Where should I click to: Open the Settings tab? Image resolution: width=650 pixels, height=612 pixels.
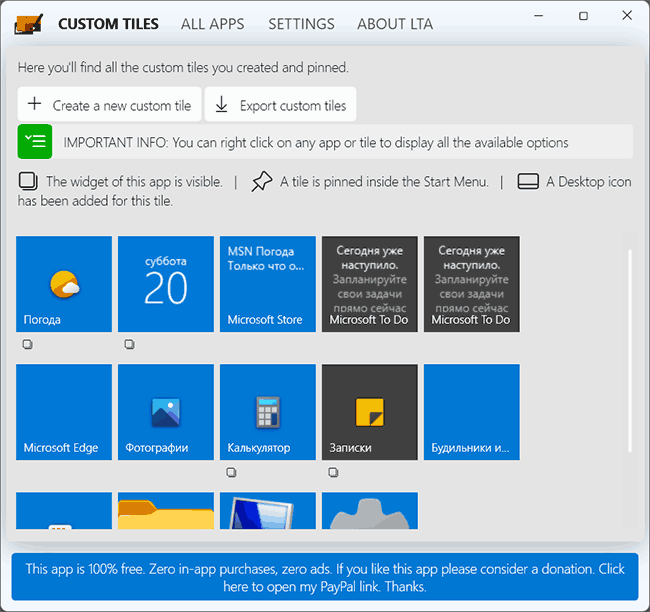[x=301, y=24]
